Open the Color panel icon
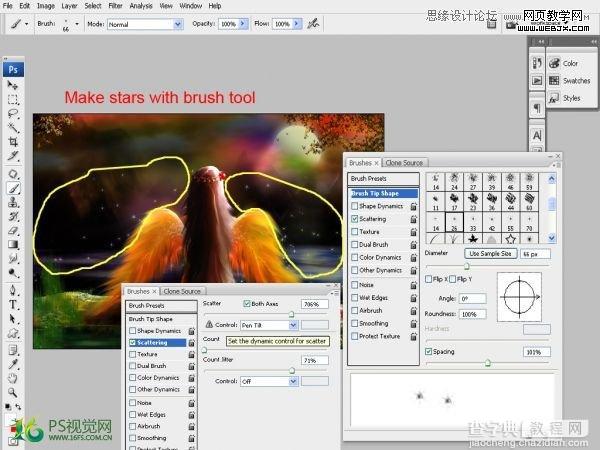The width and height of the screenshot is (600, 450). pyautogui.click(x=554, y=63)
